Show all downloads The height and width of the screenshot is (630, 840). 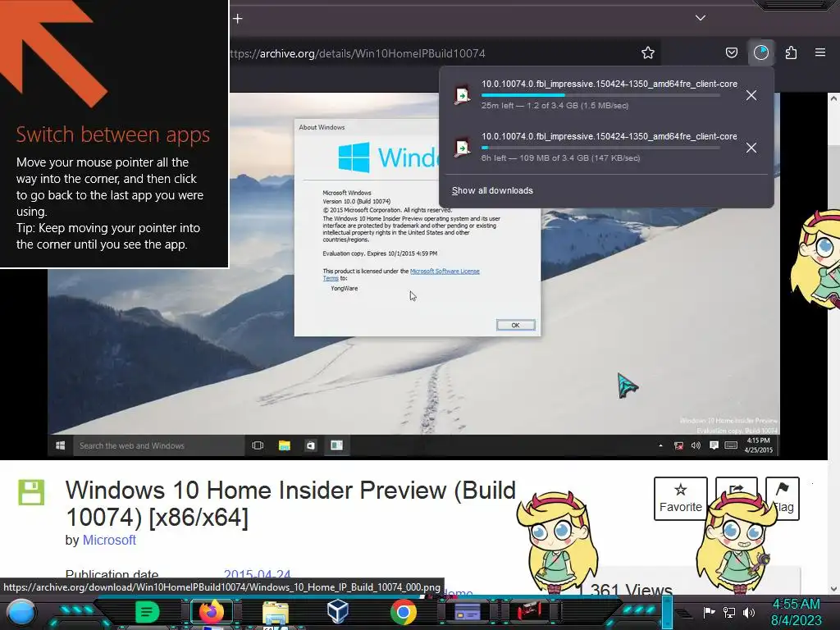click(492, 190)
